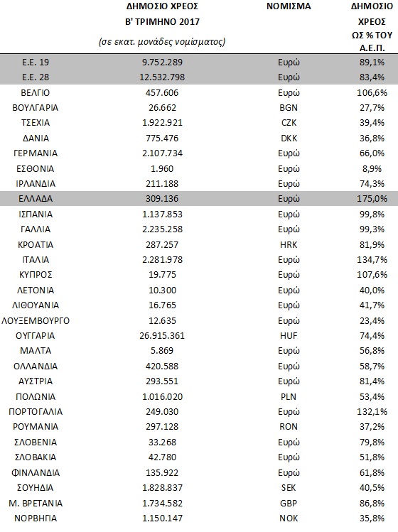Click the ΝΟΡΒΗΓΙΑ row label
Viewport: 398px width, 532px height.
tap(36, 519)
